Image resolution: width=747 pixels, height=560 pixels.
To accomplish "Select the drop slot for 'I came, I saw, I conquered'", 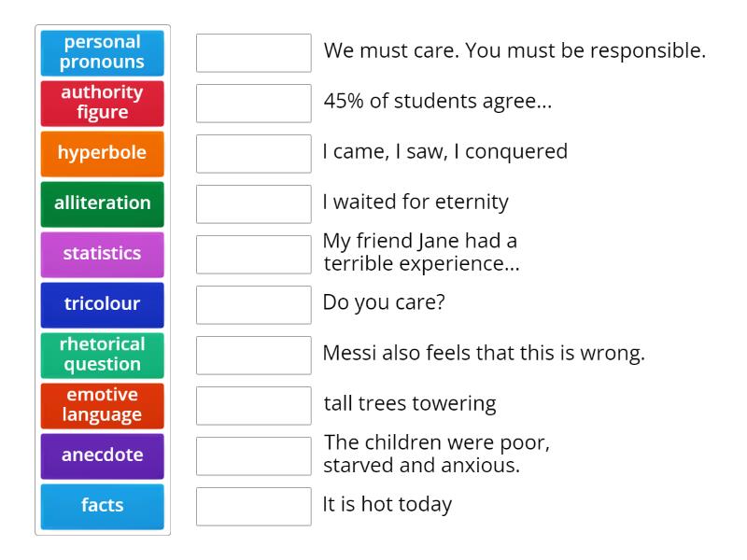I will [x=253, y=154].
